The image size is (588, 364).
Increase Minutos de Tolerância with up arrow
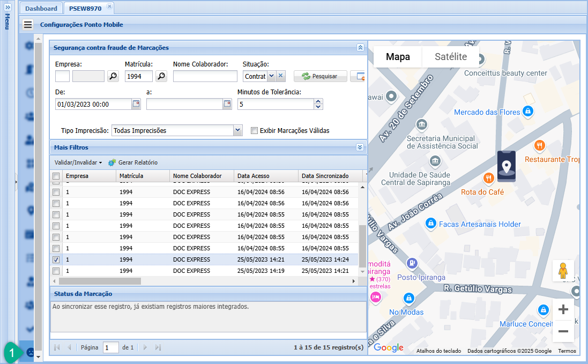click(318, 101)
